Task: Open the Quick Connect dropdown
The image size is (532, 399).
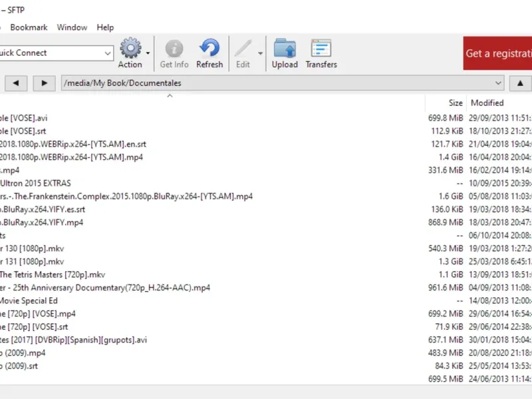Action: pyautogui.click(x=108, y=53)
